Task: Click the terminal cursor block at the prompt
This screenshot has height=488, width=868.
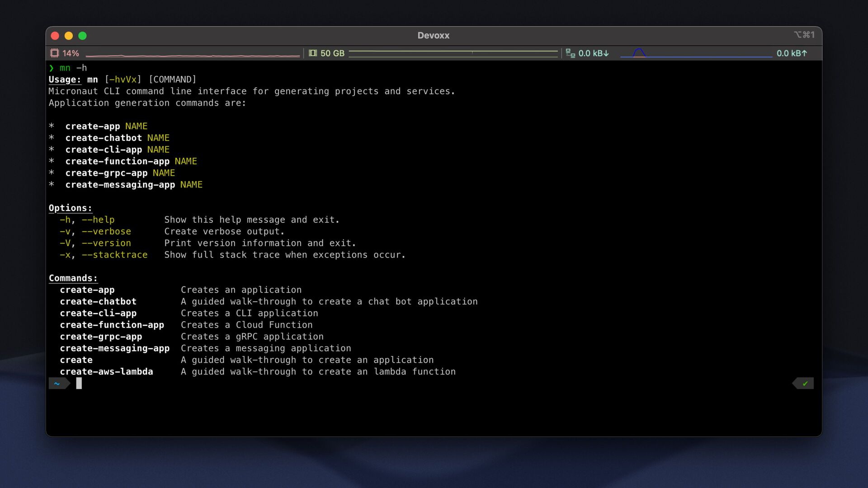Action: (x=79, y=384)
